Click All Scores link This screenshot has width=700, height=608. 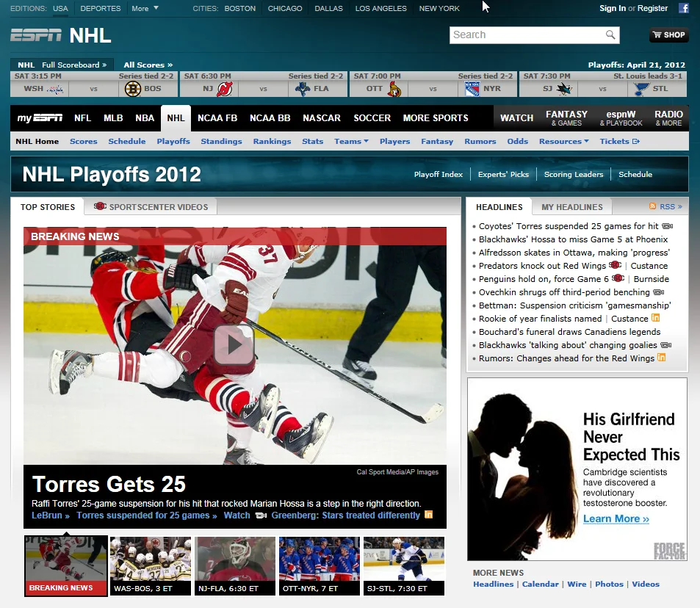148,65
